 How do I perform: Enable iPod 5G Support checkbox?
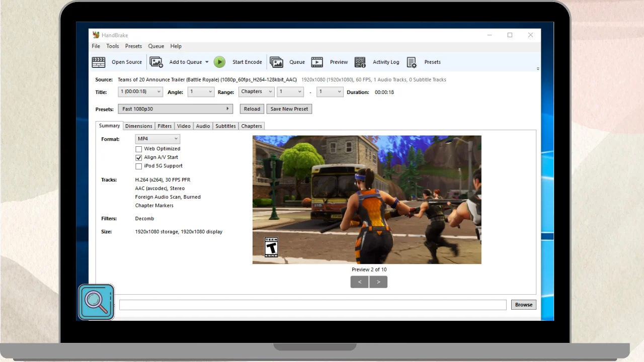pyautogui.click(x=139, y=166)
